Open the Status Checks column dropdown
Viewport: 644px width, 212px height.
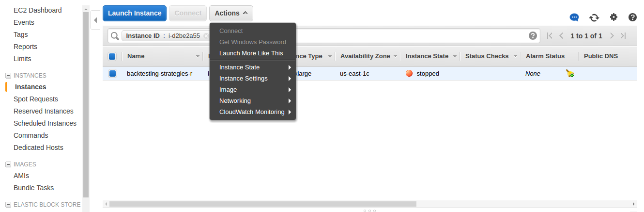(x=516, y=56)
